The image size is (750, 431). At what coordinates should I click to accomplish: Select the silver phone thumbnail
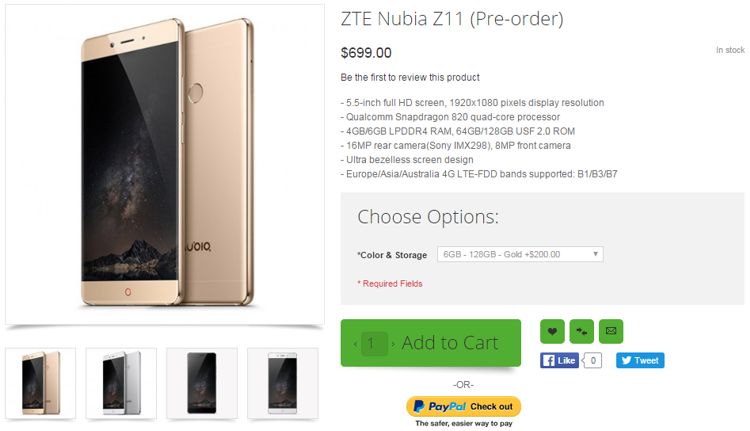tap(121, 381)
